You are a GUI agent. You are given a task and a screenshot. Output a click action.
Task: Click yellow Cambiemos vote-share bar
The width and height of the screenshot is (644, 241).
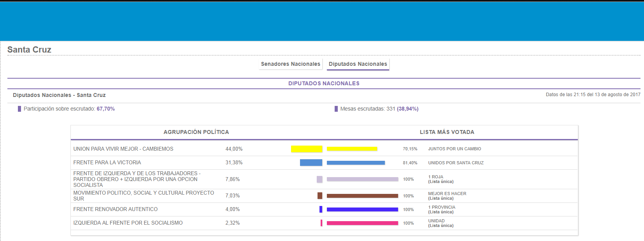307,149
